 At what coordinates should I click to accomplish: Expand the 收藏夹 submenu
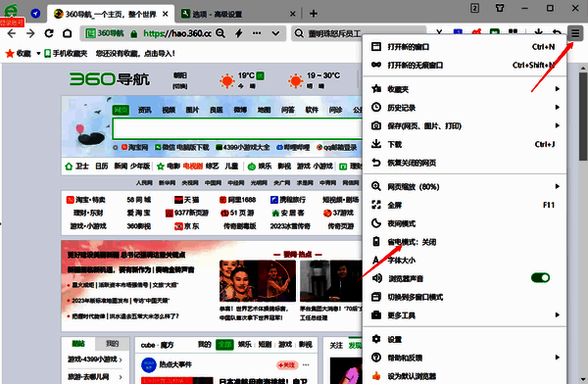465,89
